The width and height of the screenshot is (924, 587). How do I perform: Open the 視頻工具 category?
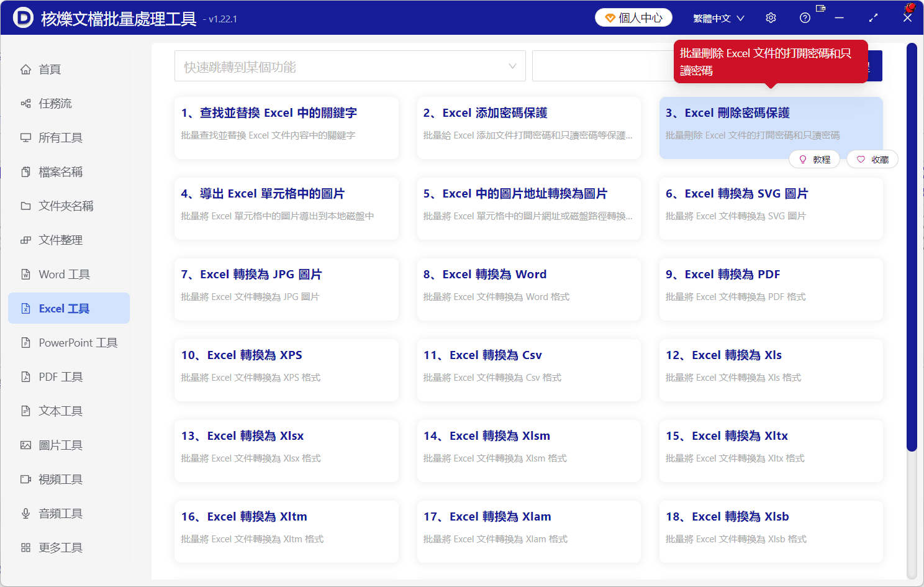click(59, 479)
